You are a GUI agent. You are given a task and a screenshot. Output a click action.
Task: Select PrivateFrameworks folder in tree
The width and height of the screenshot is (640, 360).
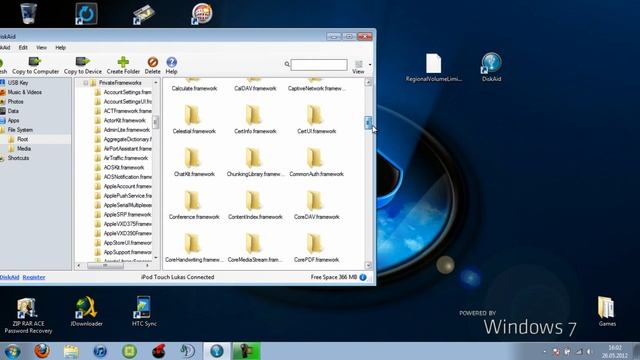coord(120,82)
